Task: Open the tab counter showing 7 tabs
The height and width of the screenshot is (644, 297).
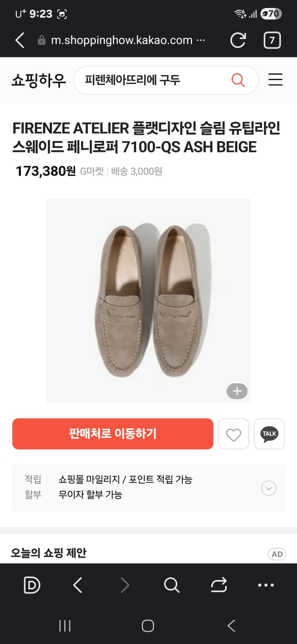Action: click(272, 40)
